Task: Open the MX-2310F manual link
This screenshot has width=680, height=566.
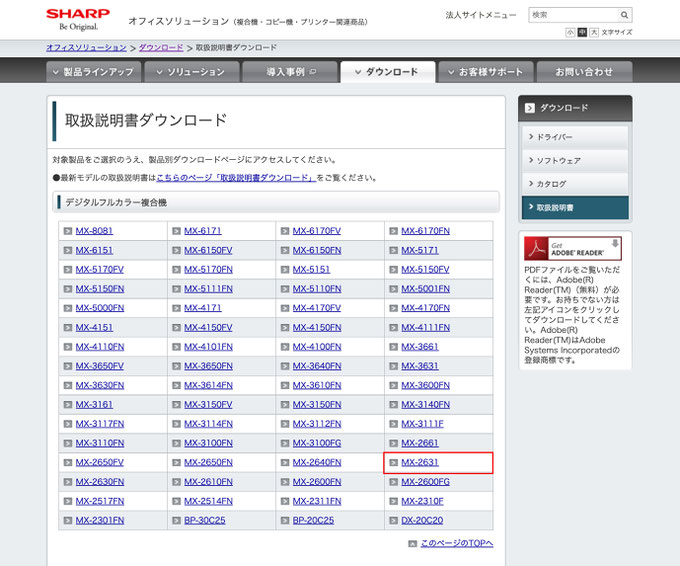Action: tap(422, 501)
